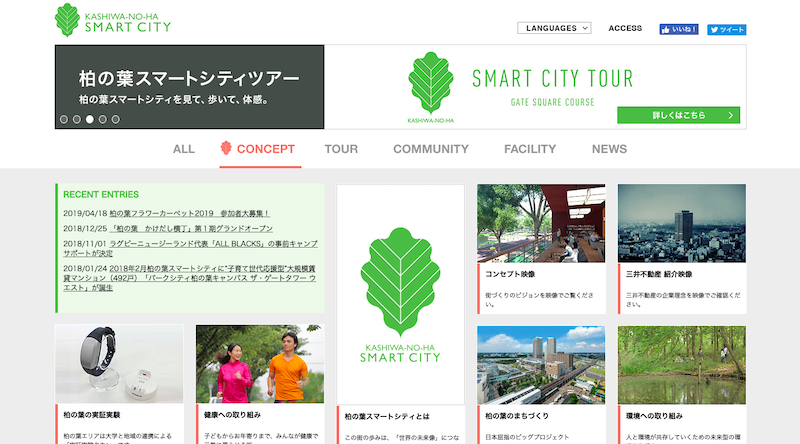Select the second carousel slide dot
800x444 pixels.
77,119
